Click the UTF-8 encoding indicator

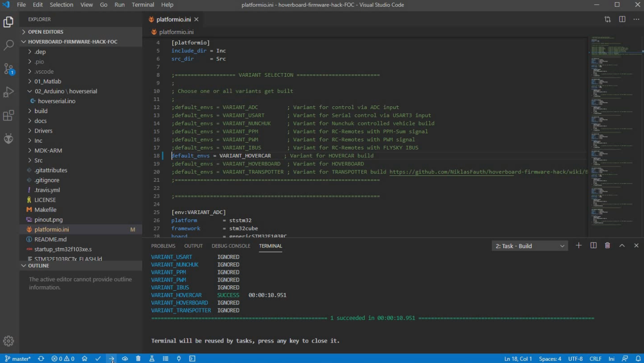575,358
